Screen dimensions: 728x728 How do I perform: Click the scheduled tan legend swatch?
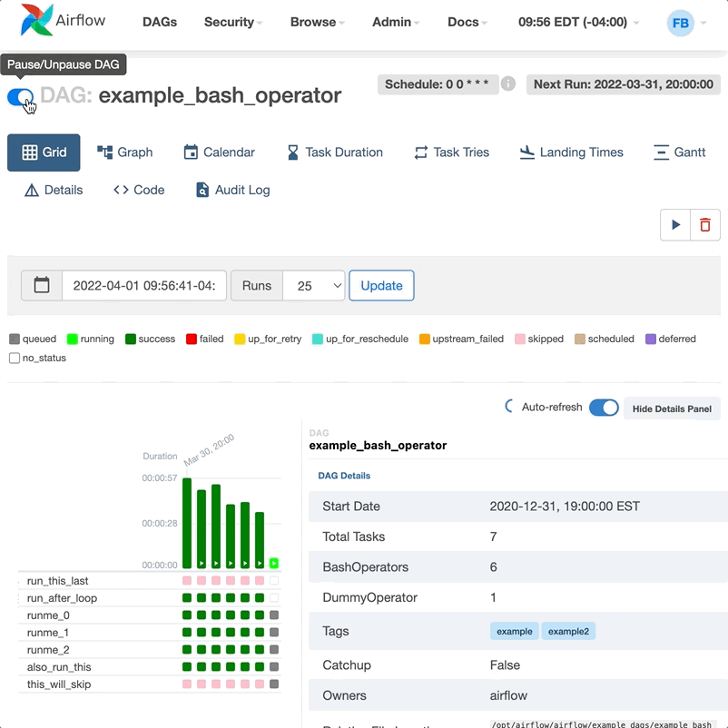580,339
